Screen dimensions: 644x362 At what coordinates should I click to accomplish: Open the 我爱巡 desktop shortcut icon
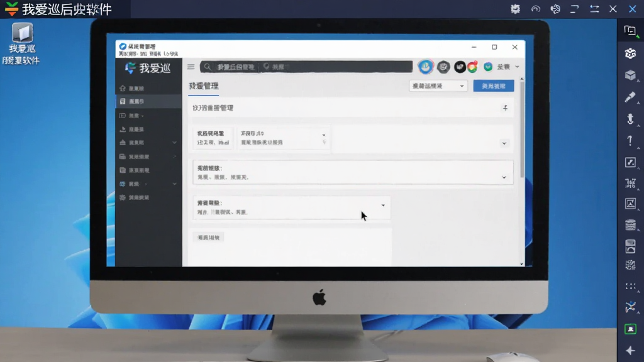tap(22, 43)
